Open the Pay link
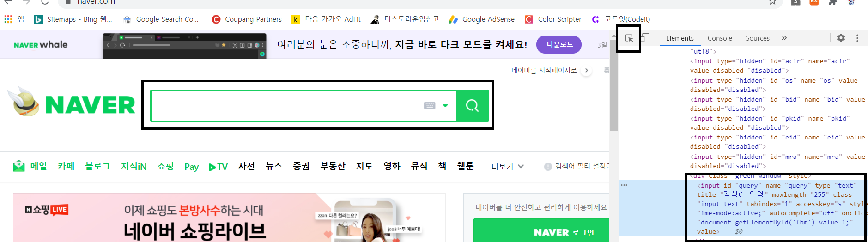The image size is (868, 242). click(x=191, y=167)
